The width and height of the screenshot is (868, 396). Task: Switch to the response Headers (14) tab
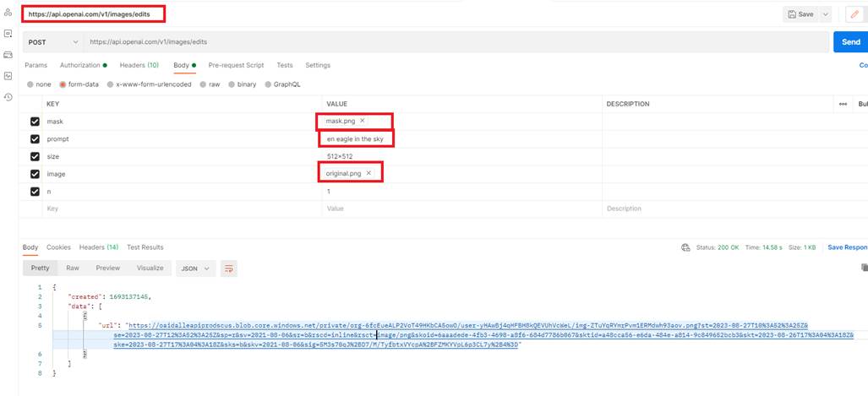click(99, 247)
